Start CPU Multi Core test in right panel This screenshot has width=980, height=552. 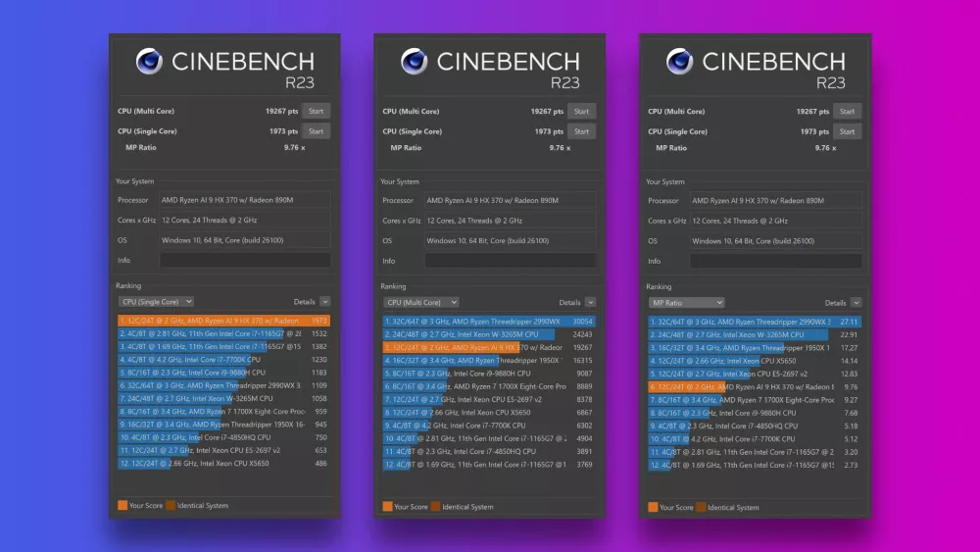click(x=847, y=111)
